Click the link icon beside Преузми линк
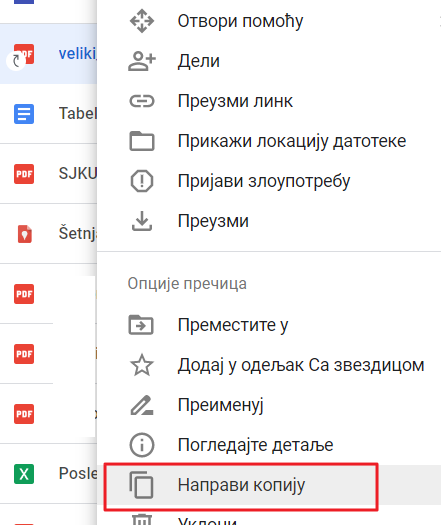This screenshot has width=441, height=525. coord(142,101)
